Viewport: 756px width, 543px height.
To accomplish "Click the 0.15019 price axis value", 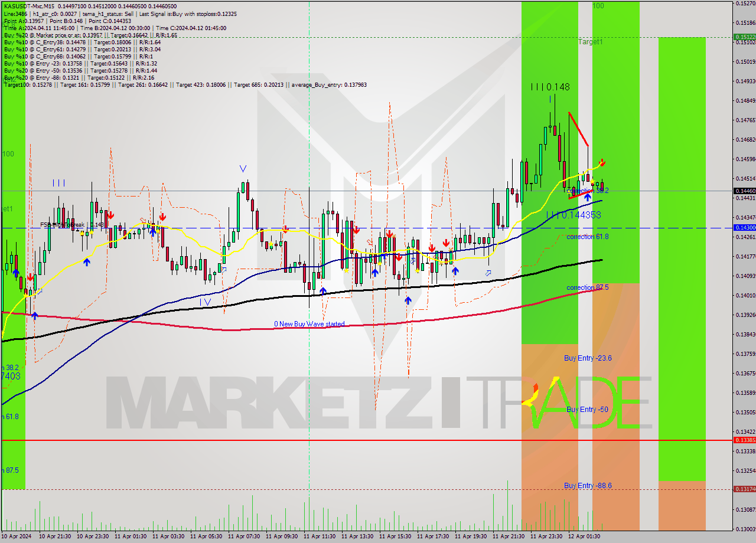I will coord(745,61).
